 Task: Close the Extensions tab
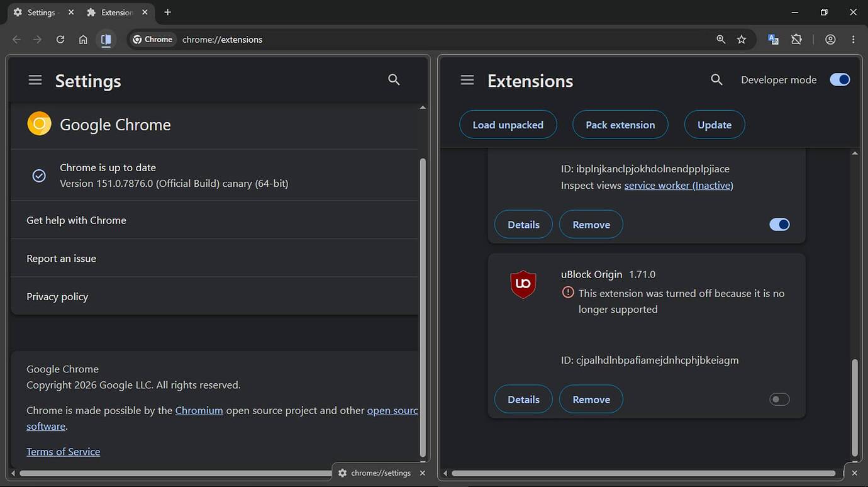[x=145, y=12]
